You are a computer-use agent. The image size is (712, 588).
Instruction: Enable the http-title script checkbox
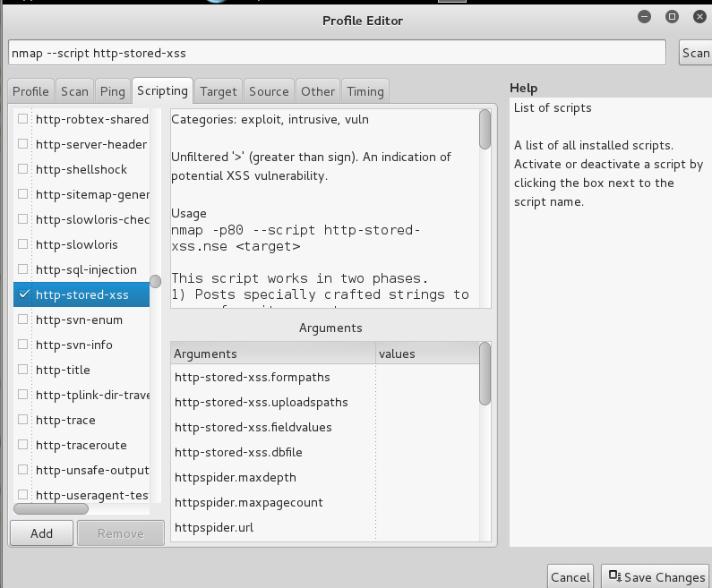(x=22, y=370)
